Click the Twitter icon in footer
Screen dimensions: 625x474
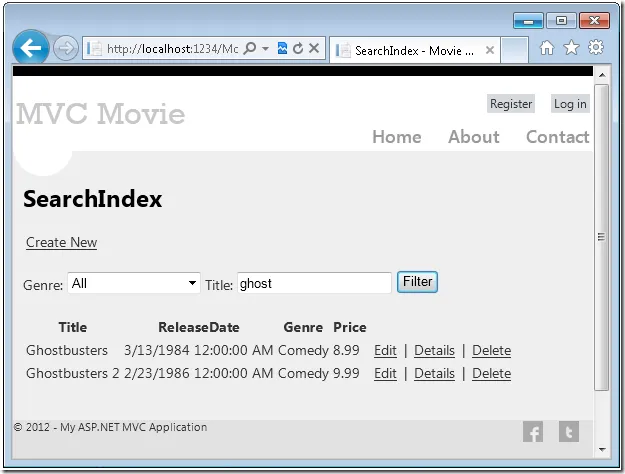(x=568, y=431)
